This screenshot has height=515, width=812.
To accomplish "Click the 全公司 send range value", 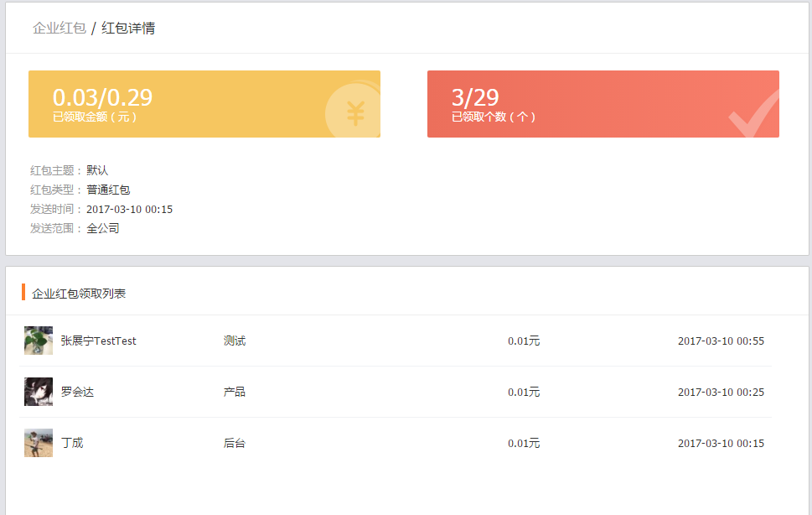I will [103, 228].
